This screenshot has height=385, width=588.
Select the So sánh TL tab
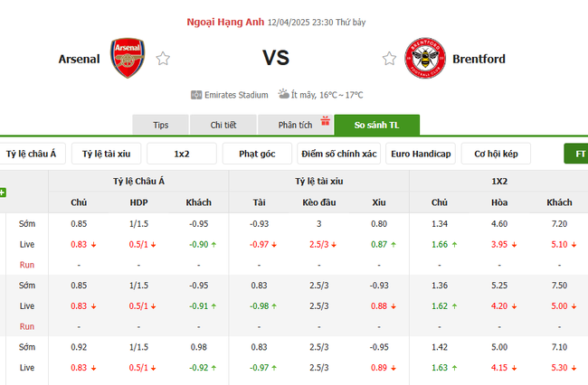[376, 125]
